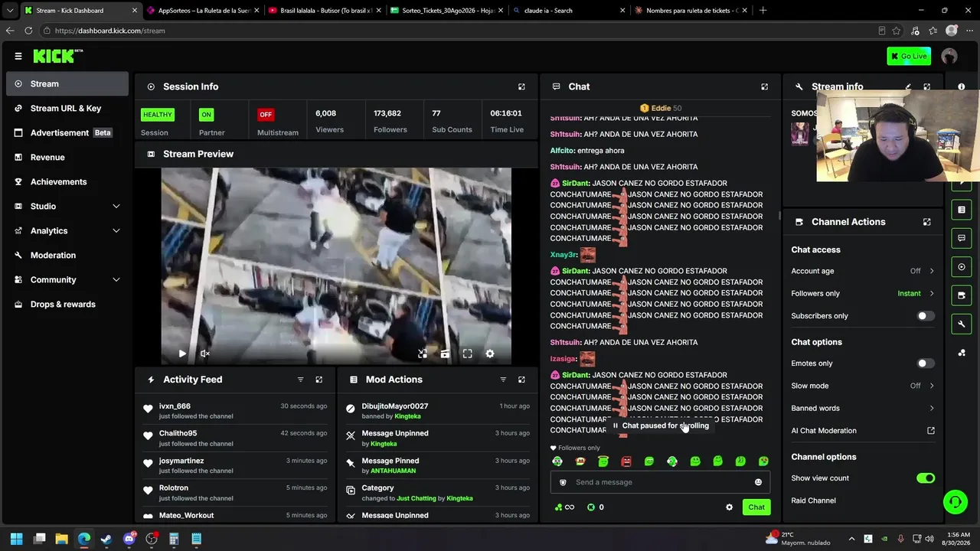Image resolution: width=980 pixels, height=551 pixels.
Task: Open the green support headset button
Action: (x=955, y=502)
